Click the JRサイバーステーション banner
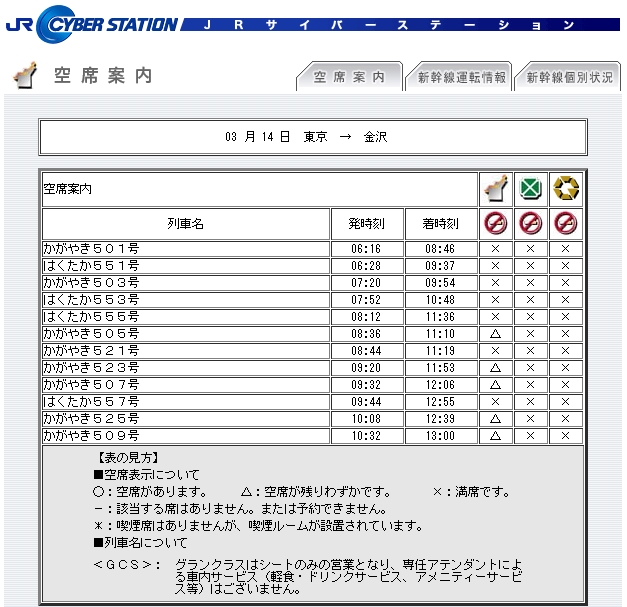 (400, 25)
